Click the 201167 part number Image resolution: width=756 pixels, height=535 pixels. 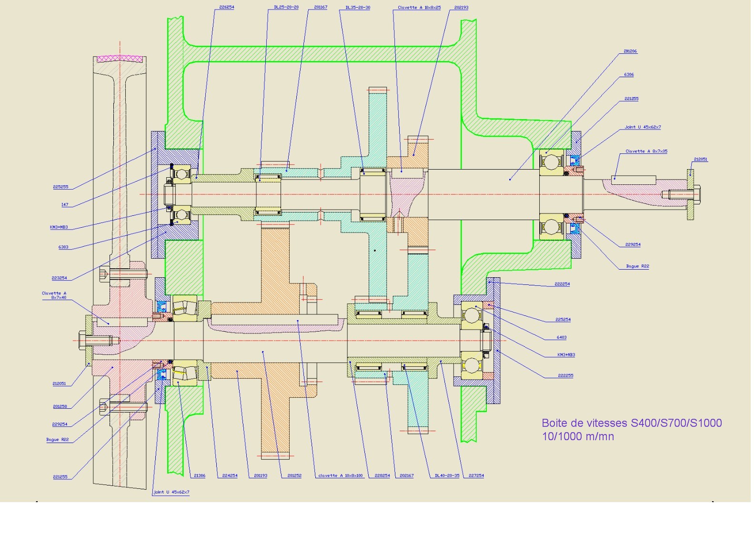(321, 8)
